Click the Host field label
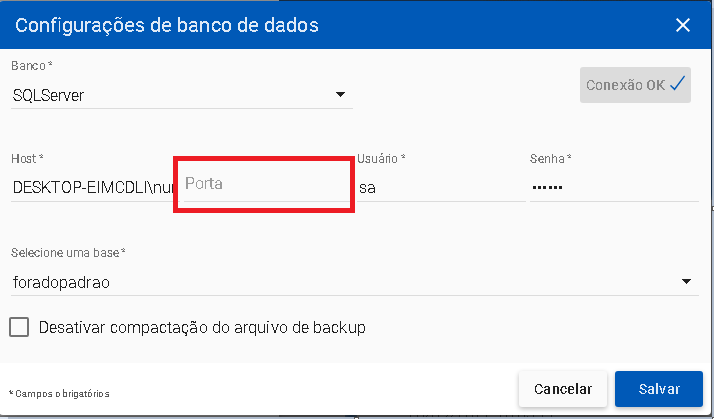 point(27,159)
